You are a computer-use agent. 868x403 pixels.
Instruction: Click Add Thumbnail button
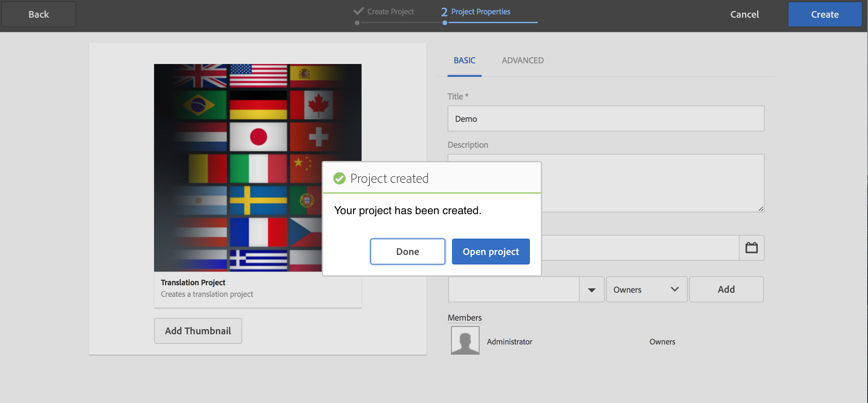coord(198,331)
